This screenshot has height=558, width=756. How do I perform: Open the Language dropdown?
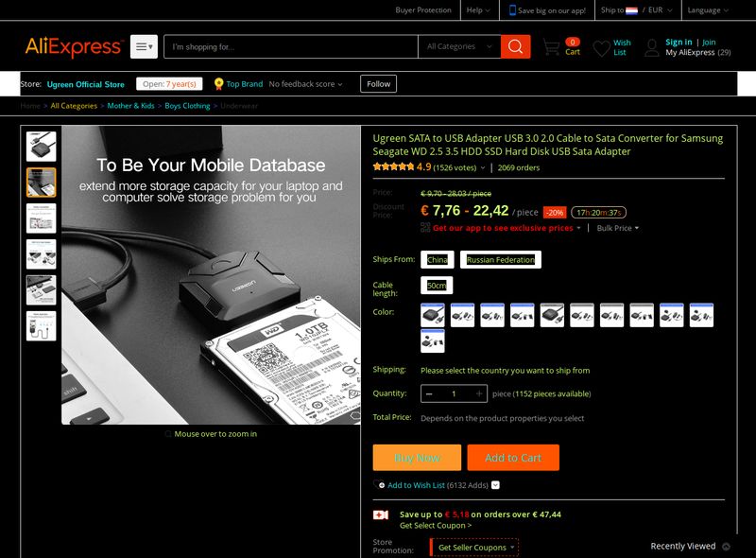[x=708, y=10]
